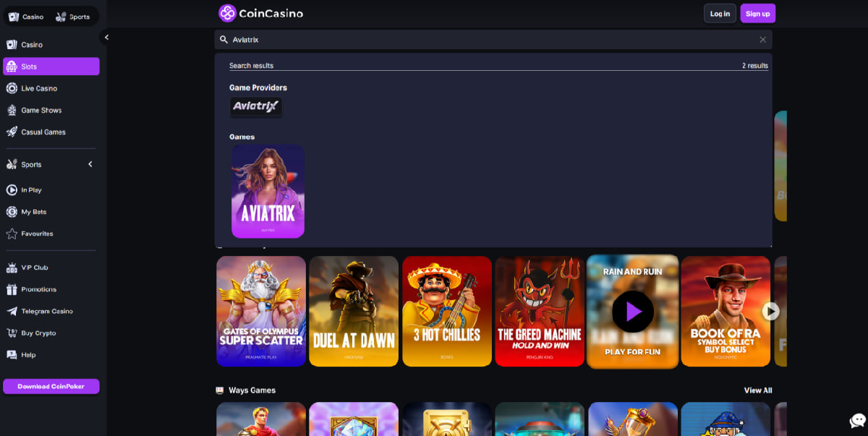Switch to the Sports top tab
Viewport: 868px width, 436px height.
click(73, 17)
